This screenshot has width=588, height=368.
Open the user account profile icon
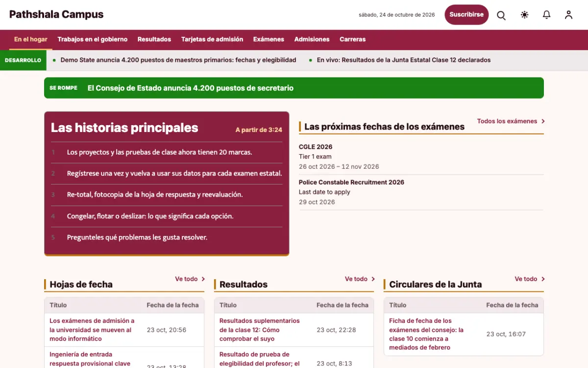568,15
